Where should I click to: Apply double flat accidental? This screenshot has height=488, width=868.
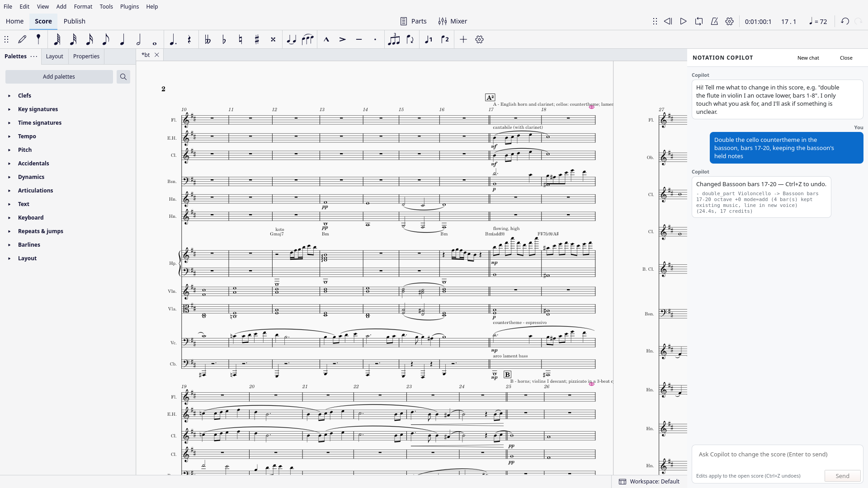point(208,40)
